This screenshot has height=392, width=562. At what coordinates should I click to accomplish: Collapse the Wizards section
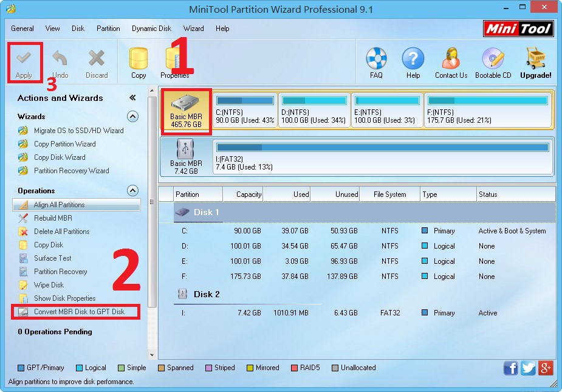[x=132, y=117]
